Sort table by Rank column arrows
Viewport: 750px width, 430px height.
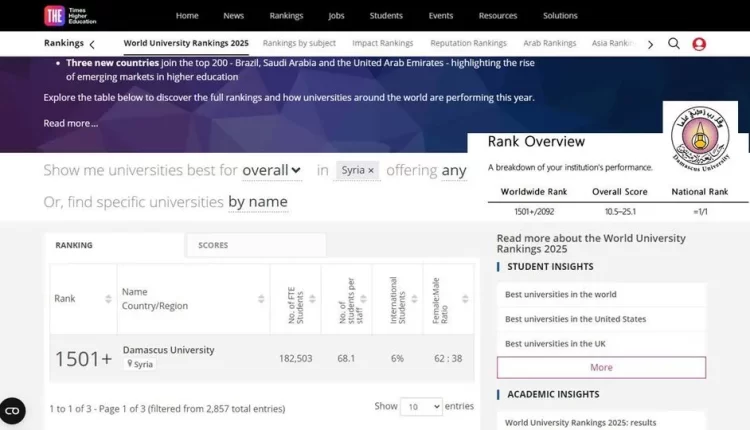coord(108,298)
